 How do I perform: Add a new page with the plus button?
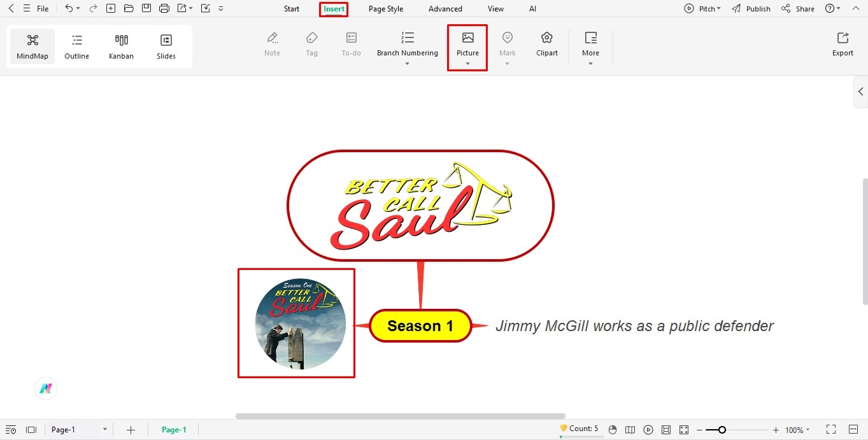coord(131,430)
